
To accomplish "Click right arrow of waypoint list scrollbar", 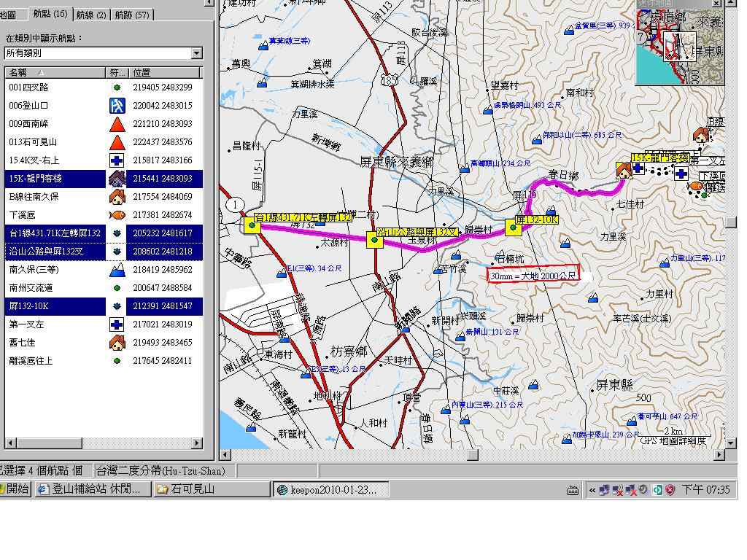I will tap(197, 443).
